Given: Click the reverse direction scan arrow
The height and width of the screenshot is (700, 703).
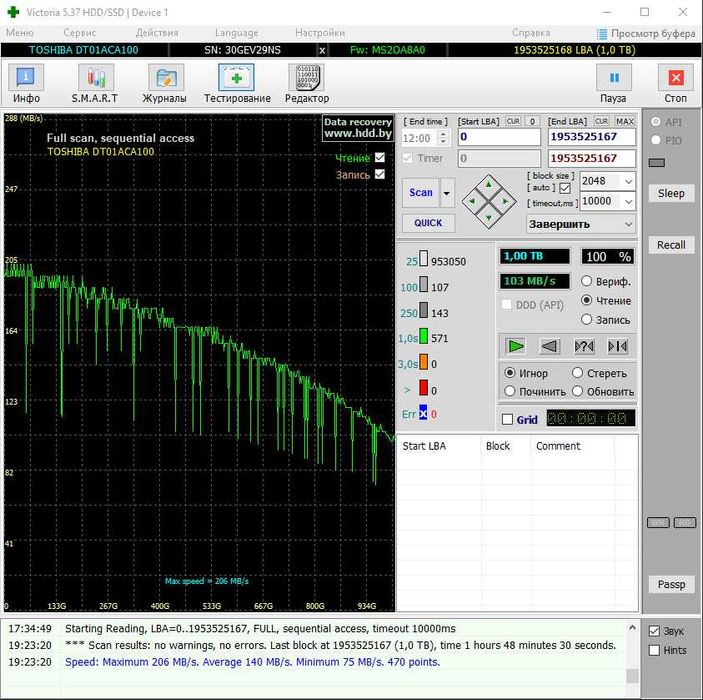Looking at the screenshot, I should tap(549, 346).
